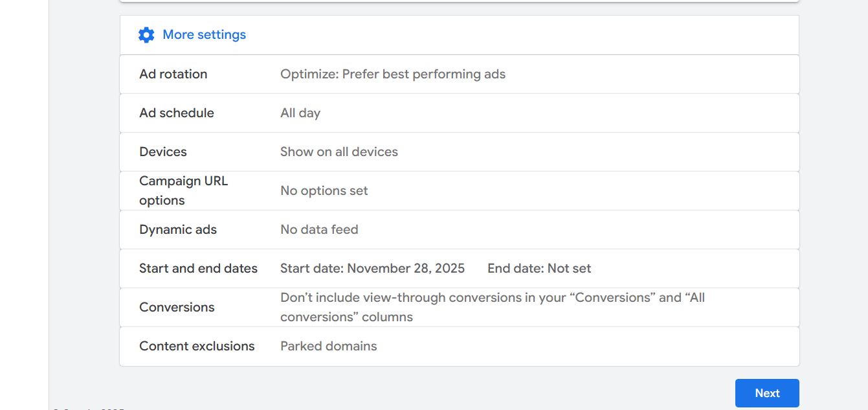This screenshot has width=868, height=410.
Task: Click the 'All day' schedule value
Action: [300, 113]
